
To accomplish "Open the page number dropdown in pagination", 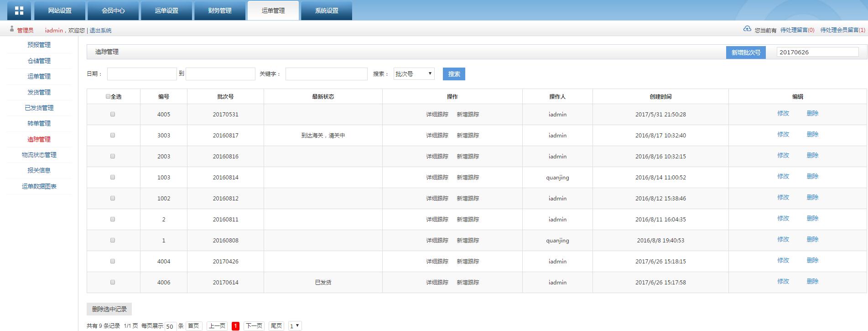I will [295, 326].
